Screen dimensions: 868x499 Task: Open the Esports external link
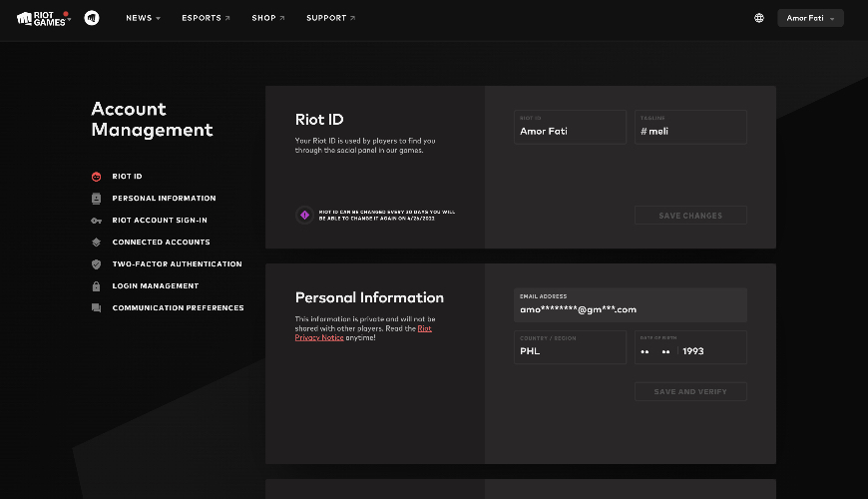(x=206, y=18)
